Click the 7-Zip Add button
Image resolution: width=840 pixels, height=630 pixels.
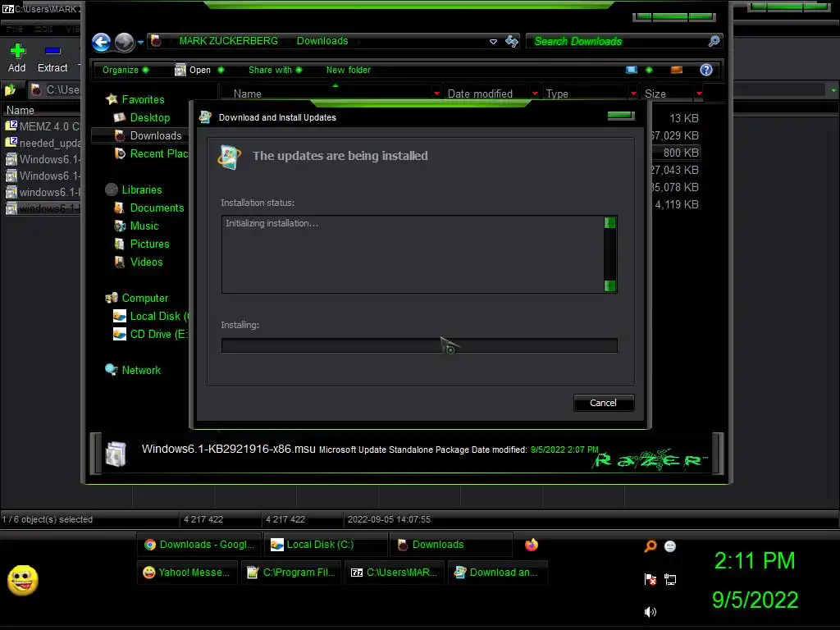point(17,58)
